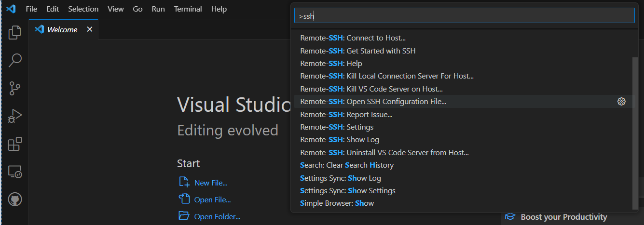Open the File menu
The height and width of the screenshot is (225, 644).
pos(31,9)
